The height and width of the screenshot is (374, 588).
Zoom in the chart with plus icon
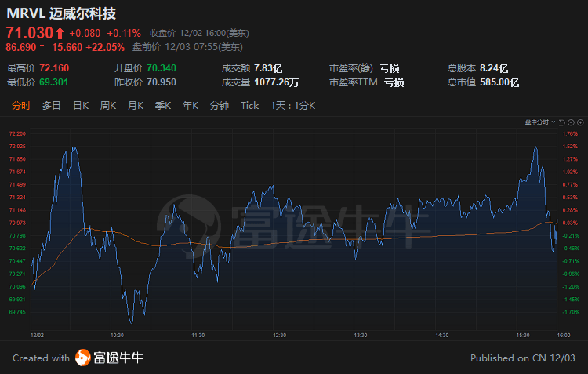580,122
